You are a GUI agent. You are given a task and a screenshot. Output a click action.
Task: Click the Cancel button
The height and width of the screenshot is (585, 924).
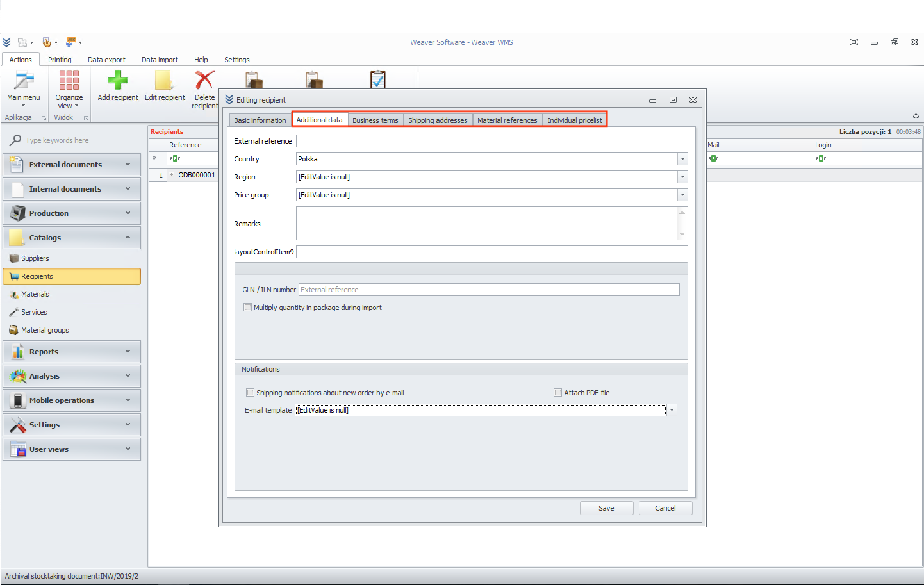point(665,508)
